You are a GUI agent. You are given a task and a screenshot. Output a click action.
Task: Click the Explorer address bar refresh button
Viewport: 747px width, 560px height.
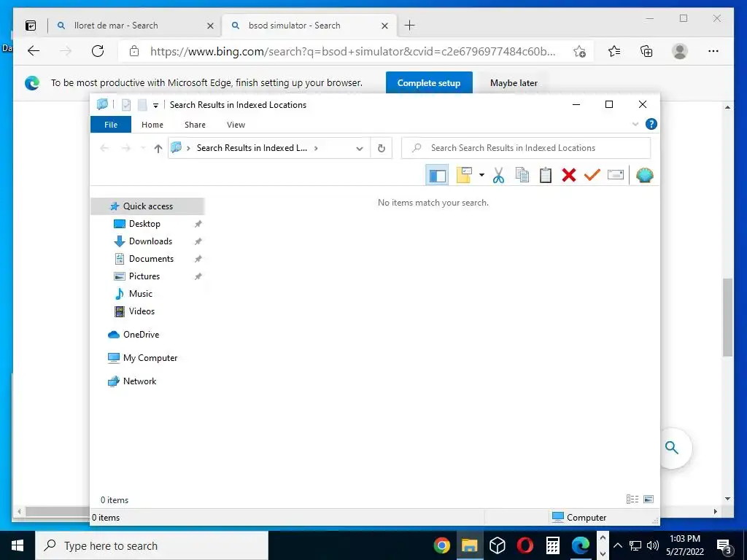(x=381, y=148)
